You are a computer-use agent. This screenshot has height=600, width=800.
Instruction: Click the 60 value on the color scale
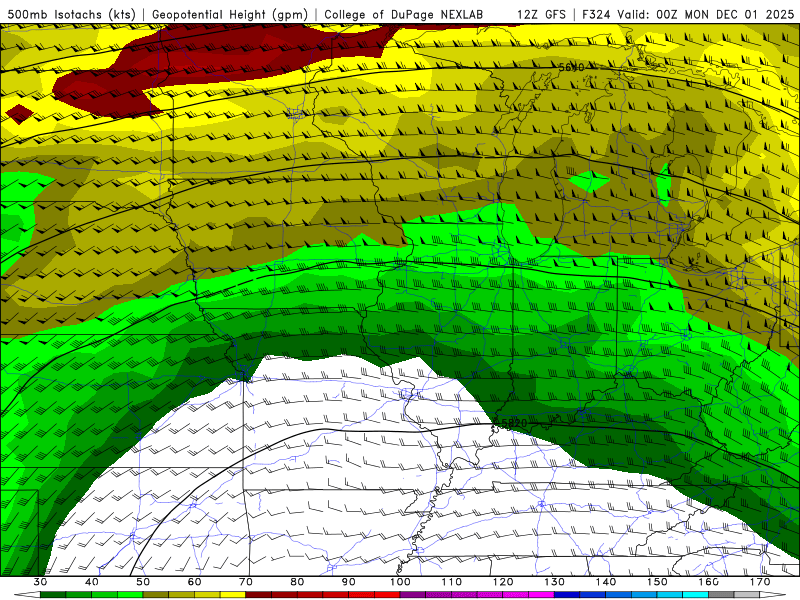(x=194, y=582)
